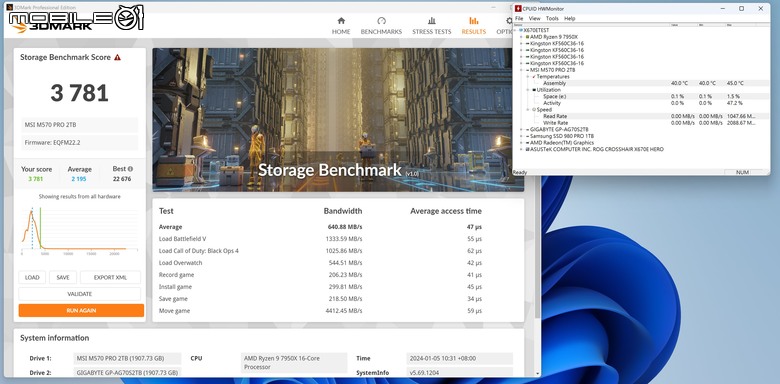Select the Space (e:) utilization row
Image resolution: width=780 pixels, height=384 pixels.
tap(641, 96)
